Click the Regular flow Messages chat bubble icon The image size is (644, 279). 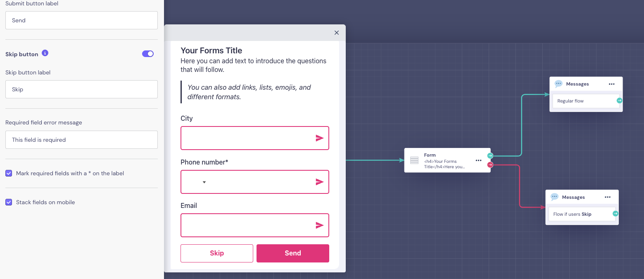coord(558,84)
